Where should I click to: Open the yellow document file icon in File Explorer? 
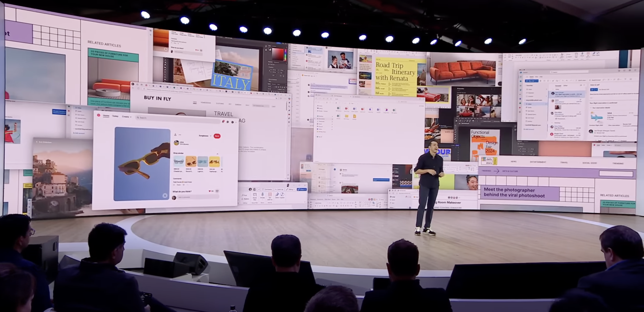pyautogui.click(x=355, y=116)
